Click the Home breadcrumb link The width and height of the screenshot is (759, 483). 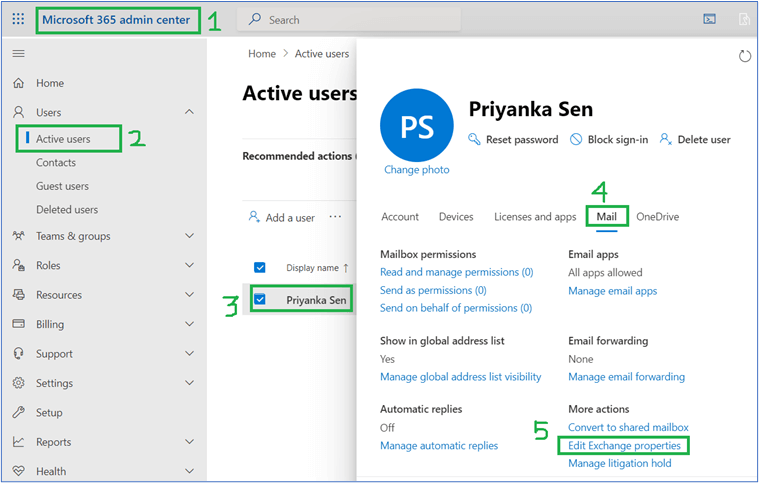(262, 54)
